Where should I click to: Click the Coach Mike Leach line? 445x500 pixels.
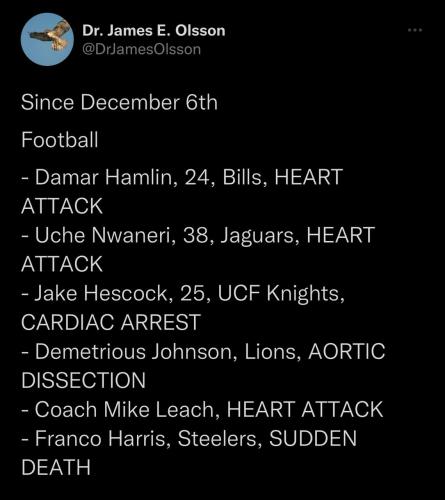click(x=202, y=409)
